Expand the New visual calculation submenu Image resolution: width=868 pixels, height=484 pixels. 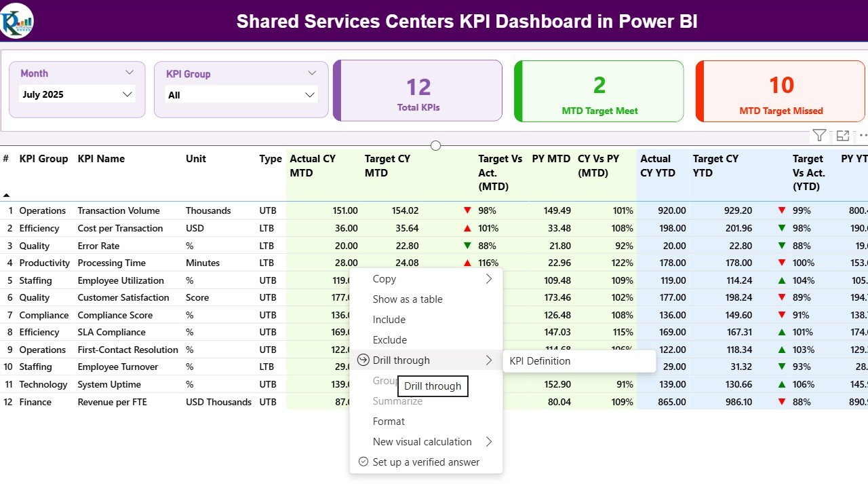[x=488, y=442]
